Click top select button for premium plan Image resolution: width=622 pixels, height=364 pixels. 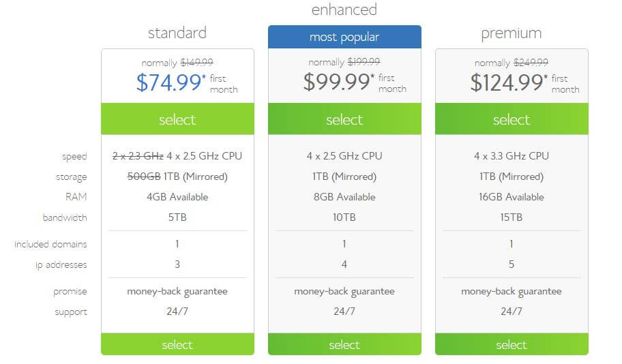[x=512, y=119]
